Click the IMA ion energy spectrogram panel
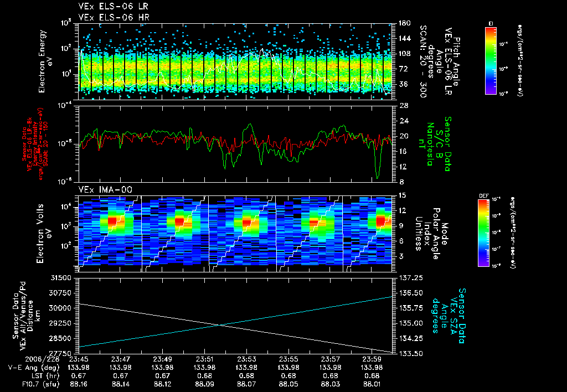The height and width of the screenshot is (392, 567). [235, 234]
